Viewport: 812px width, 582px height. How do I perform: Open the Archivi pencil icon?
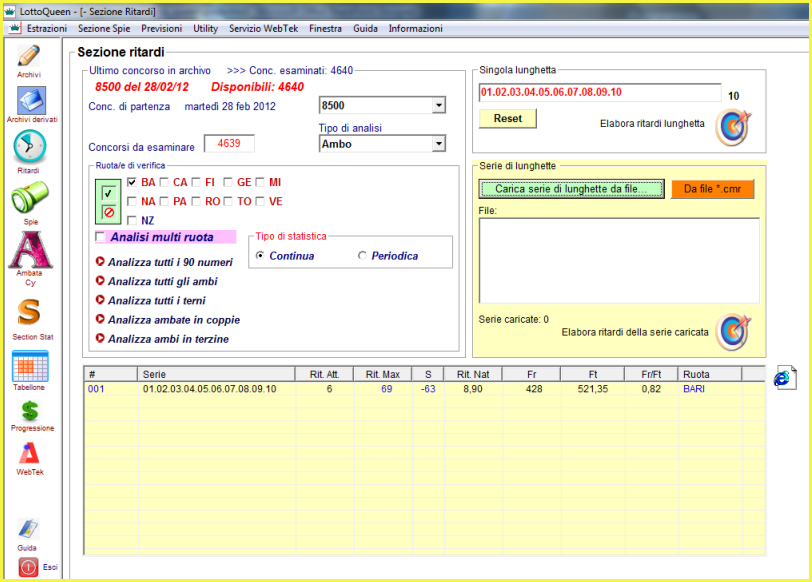[28, 56]
